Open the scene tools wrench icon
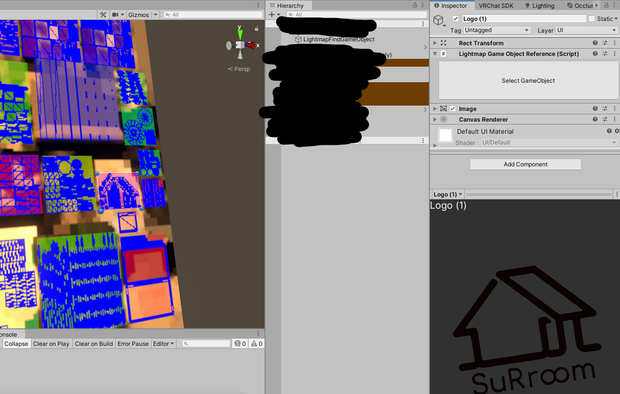This screenshot has height=394, width=620. click(103, 15)
